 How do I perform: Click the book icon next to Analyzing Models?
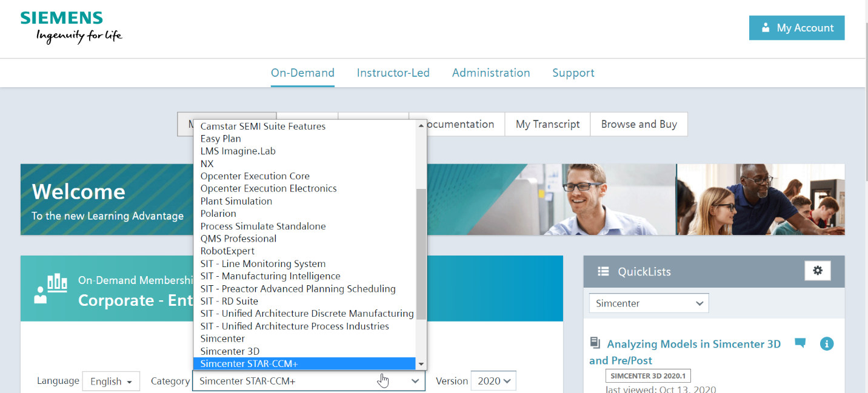click(595, 343)
